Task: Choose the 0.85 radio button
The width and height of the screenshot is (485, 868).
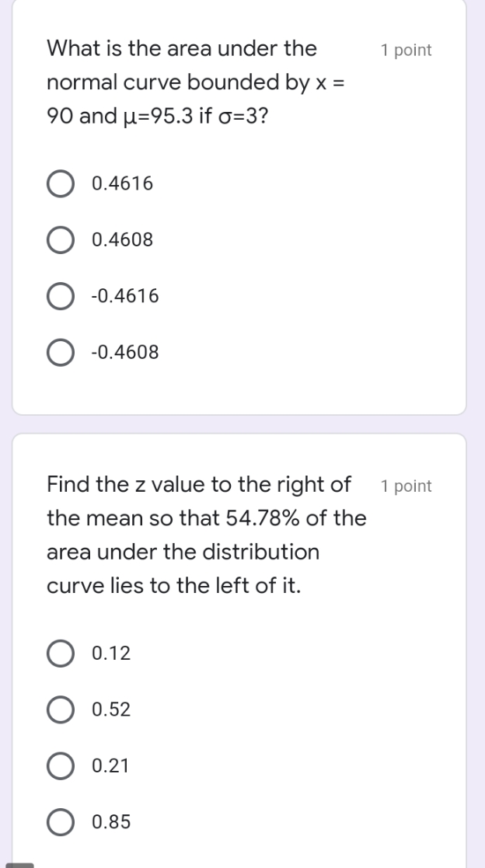Action: coord(60,821)
